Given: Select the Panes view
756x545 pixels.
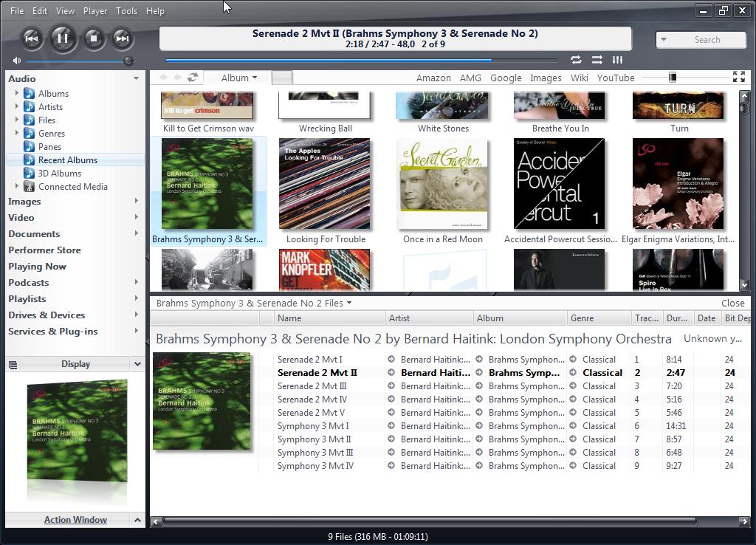Looking at the screenshot, I should click(49, 147).
